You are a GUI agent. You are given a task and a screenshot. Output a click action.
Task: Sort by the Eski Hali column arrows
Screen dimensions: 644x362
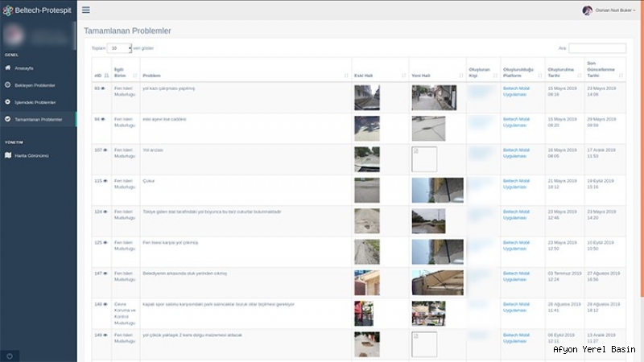click(403, 75)
